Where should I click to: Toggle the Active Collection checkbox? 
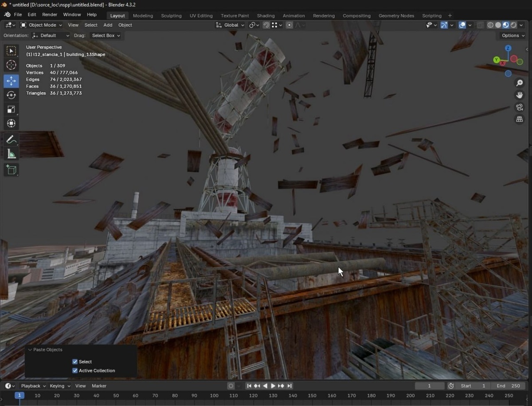(75, 371)
